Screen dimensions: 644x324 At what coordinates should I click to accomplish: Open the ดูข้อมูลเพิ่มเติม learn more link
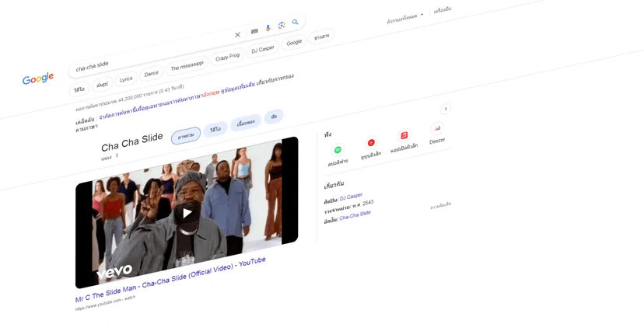(x=238, y=87)
